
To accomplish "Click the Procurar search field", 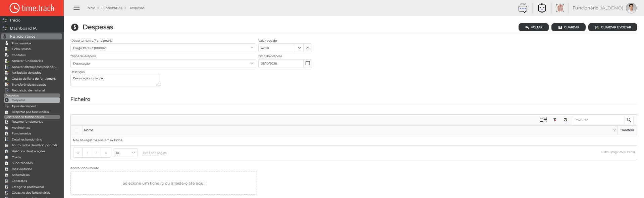I will pos(598,120).
